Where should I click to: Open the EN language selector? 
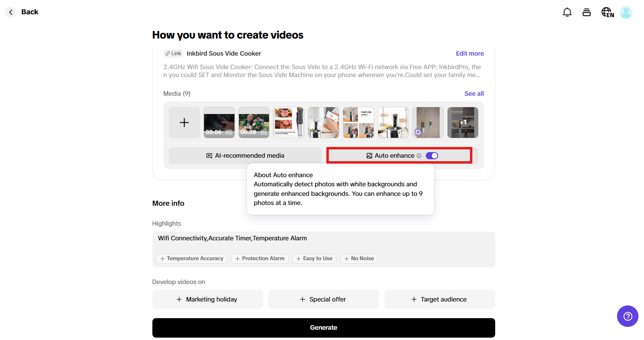pos(607,12)
